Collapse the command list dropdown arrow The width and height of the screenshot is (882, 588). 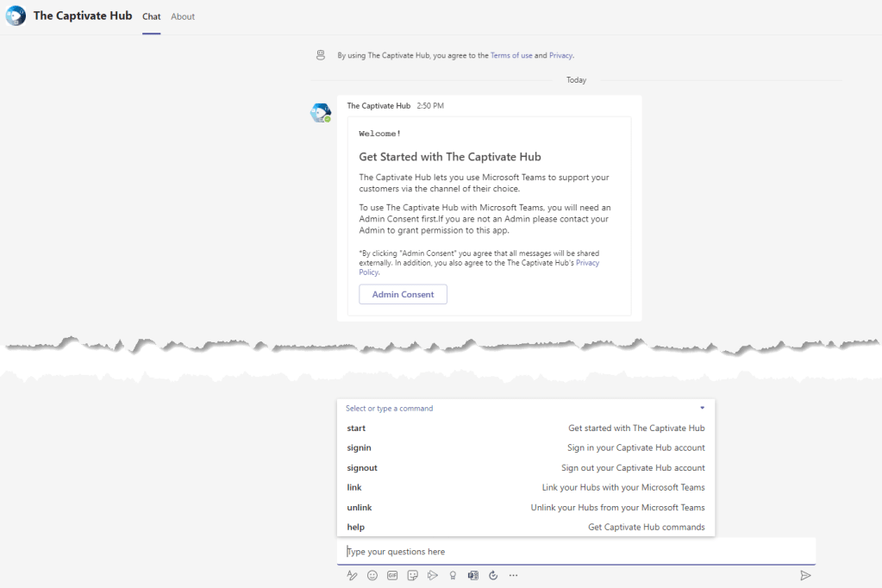[702, 408]
